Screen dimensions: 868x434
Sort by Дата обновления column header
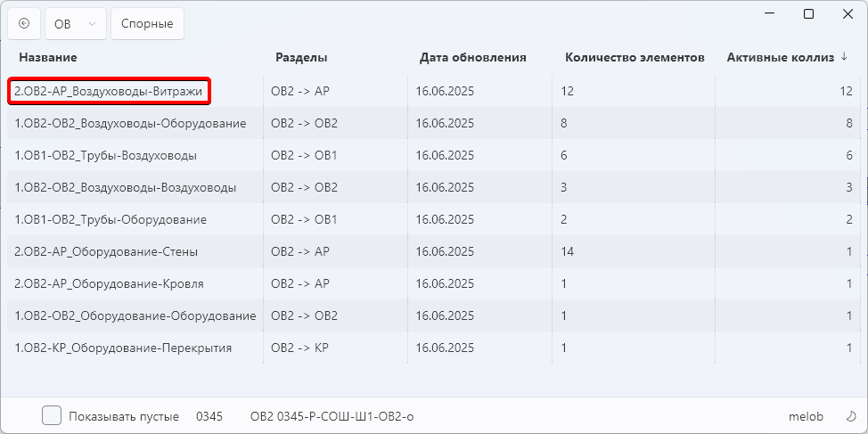point(472,58)
